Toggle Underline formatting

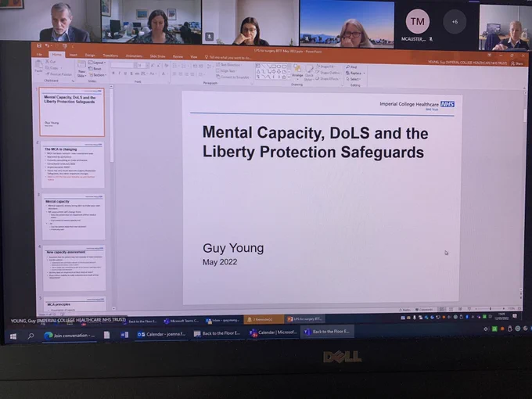click(125, 74)
